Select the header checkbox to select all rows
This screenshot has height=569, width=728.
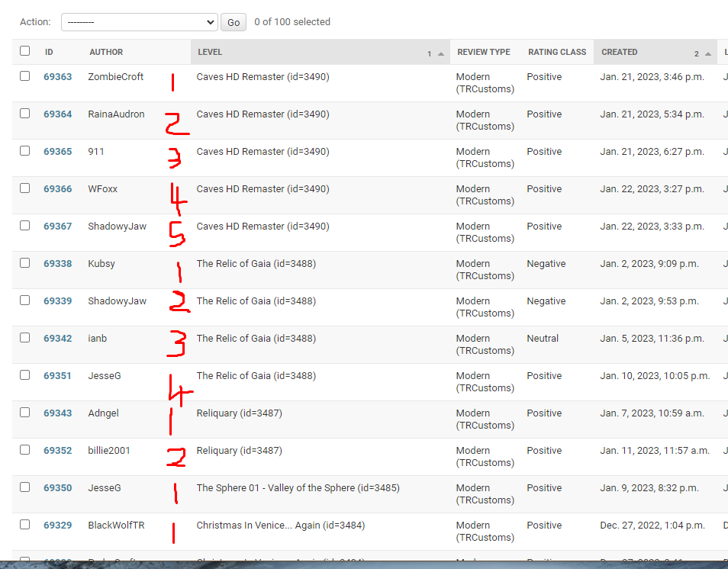pyautogui.click(x=24, y=50)
